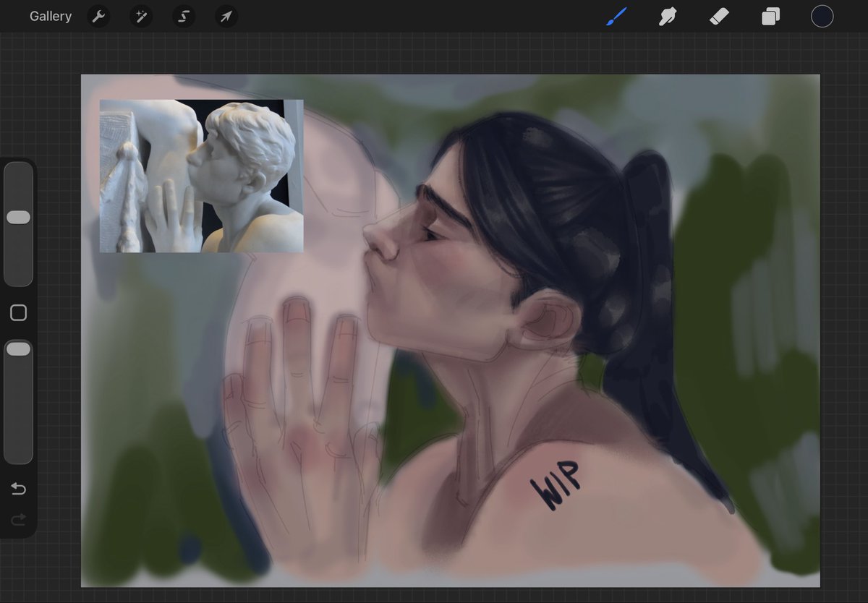868x603 pixels.
Task: Undo the last stroke
Action: (19, 489)
